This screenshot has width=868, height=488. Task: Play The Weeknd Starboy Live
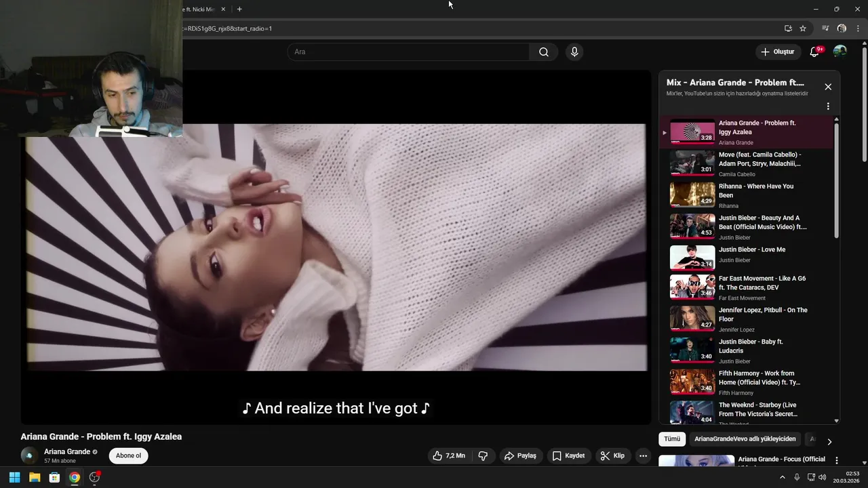point(747,412)
